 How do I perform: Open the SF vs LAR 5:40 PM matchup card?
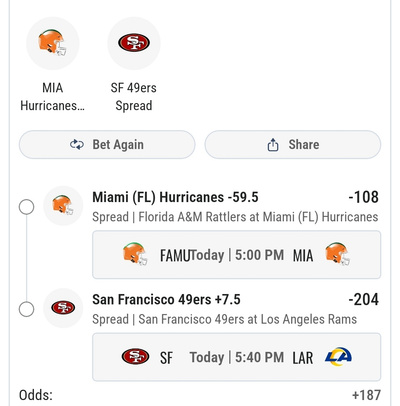236,357
